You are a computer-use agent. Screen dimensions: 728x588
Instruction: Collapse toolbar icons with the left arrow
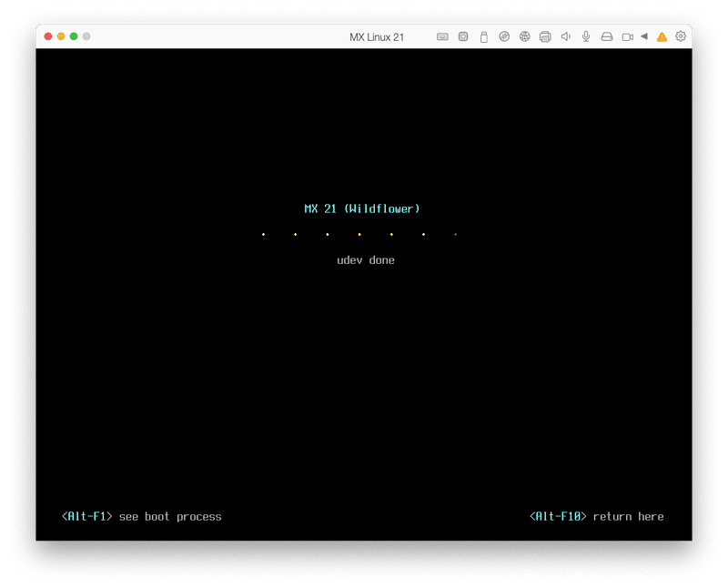644,36
